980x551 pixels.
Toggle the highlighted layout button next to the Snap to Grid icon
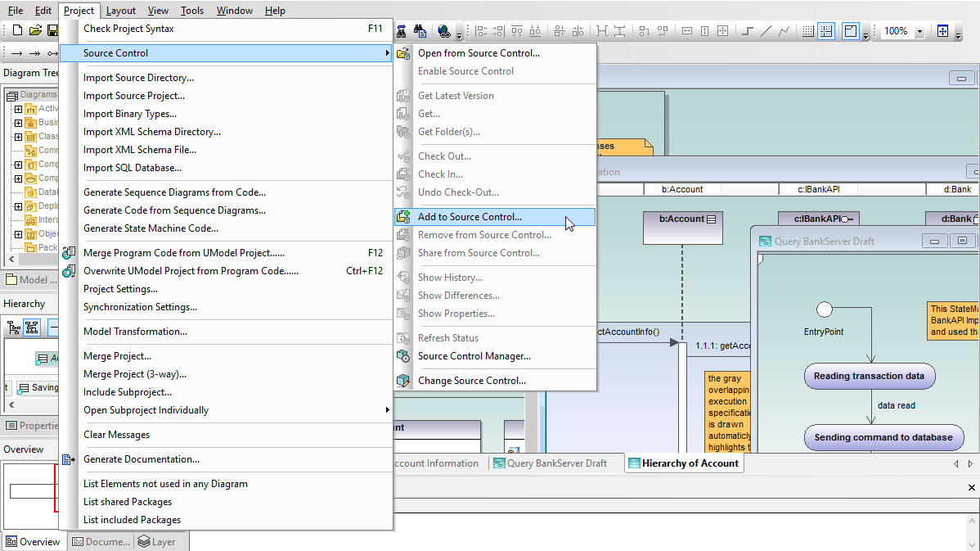(851, 30)
